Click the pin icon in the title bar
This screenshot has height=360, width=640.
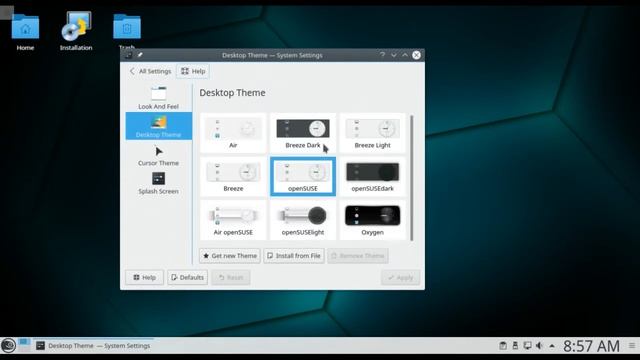point(140,55)
